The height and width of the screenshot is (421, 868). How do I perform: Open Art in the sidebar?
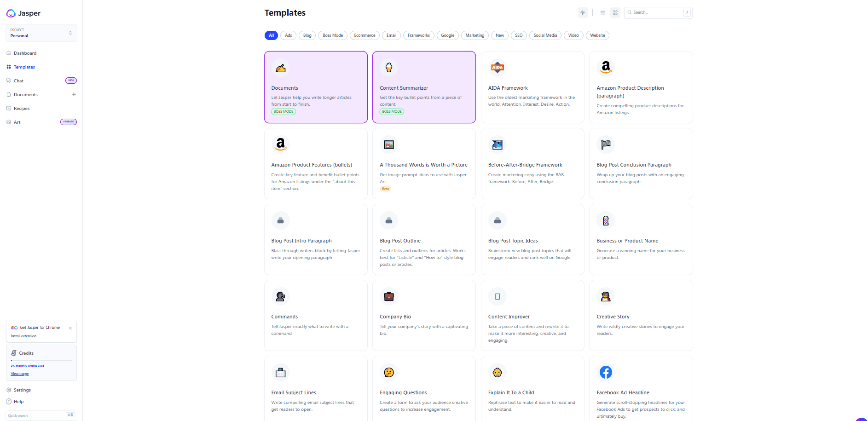pyautogui.click(x=17, y=122)
